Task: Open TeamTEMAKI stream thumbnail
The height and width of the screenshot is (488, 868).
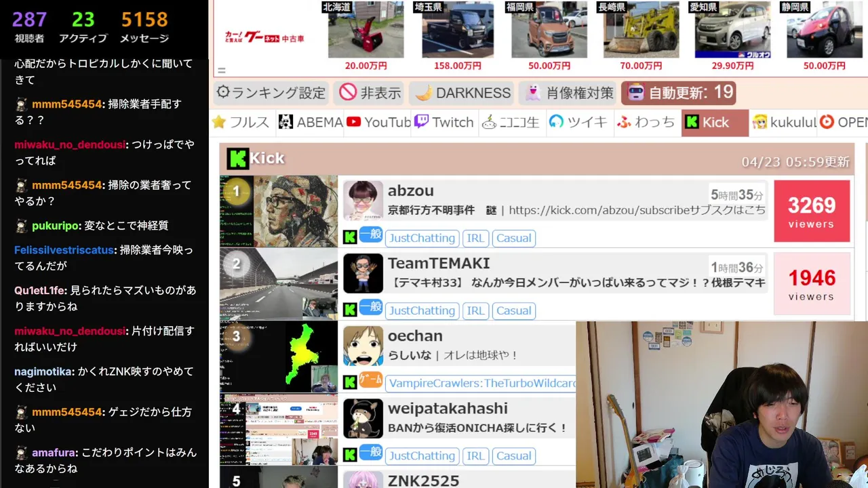Action: pos(279,284)
